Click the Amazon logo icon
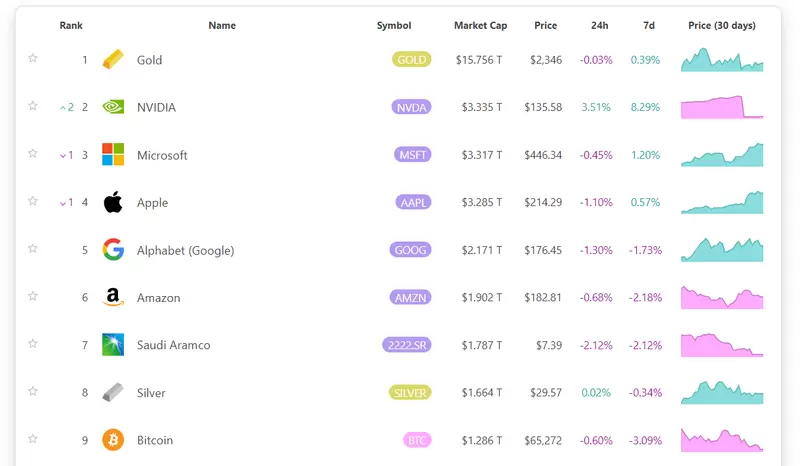This screenshot has width=800, height=466. (113, 298)
